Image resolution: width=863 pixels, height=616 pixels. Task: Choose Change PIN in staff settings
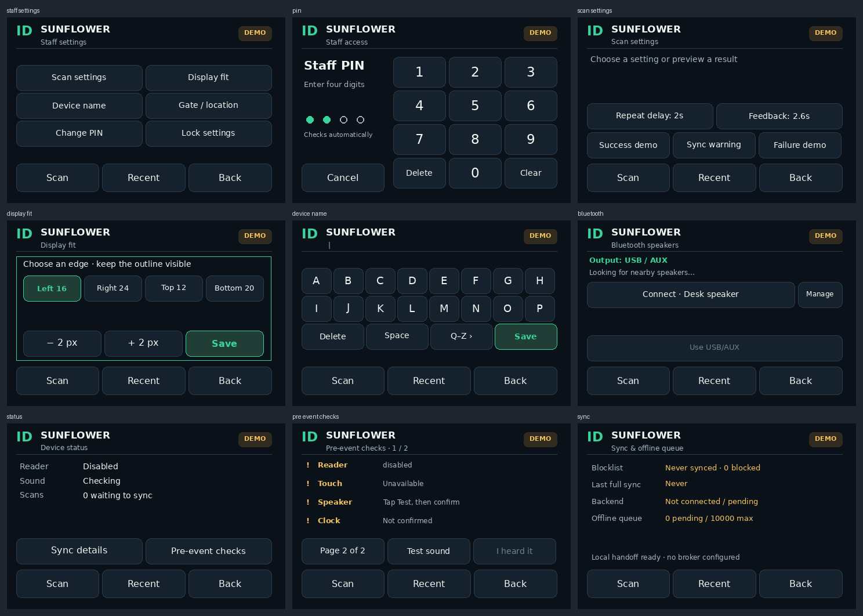click(x=79, y=133)
